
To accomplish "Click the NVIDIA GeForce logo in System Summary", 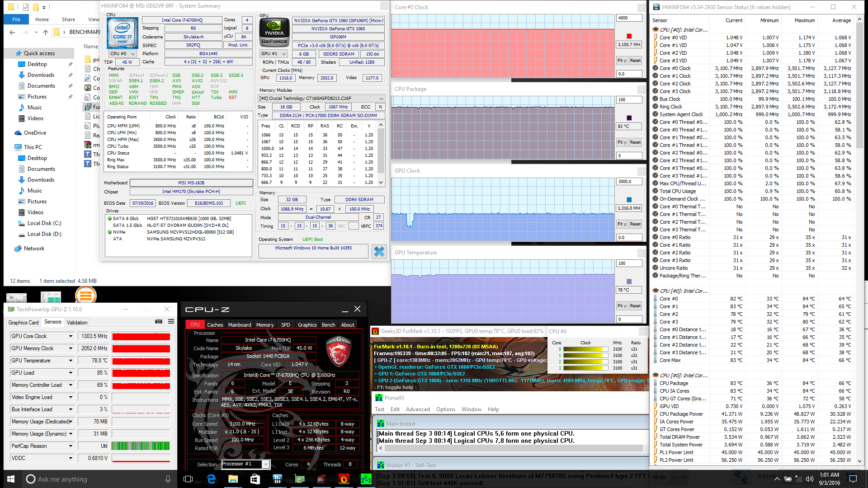I will click(275, 33).
